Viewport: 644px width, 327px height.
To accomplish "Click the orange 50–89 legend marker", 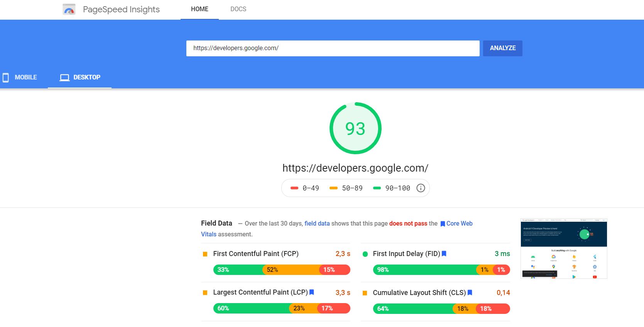I will pos(333,188).
